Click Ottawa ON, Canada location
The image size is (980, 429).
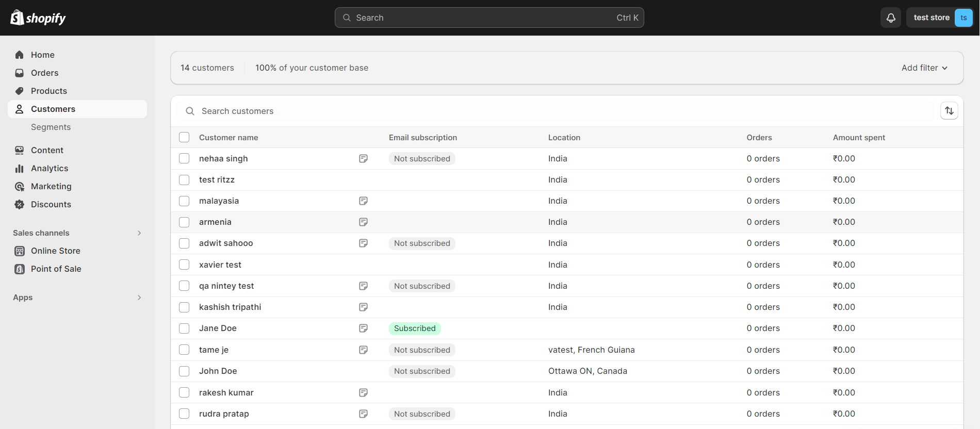pos(587,371)
